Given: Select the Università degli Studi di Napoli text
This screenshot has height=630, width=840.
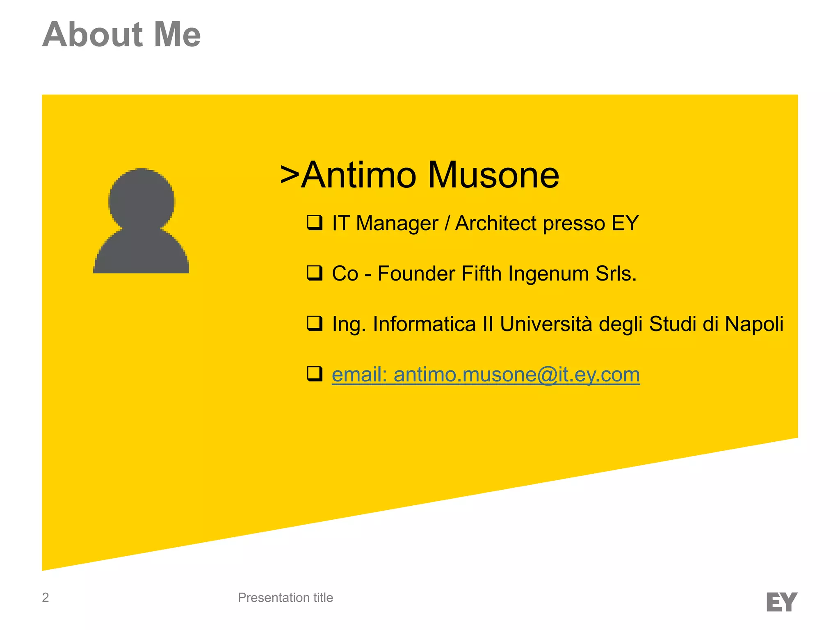Looking at the screenshot, I should point(641,324).
